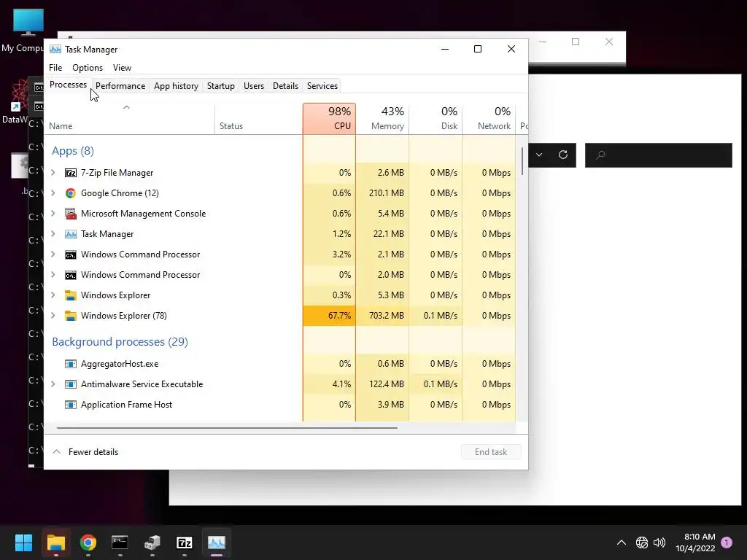Sort by the CPU column header
This screenshot has width=747, height=560.
point(329,119)
